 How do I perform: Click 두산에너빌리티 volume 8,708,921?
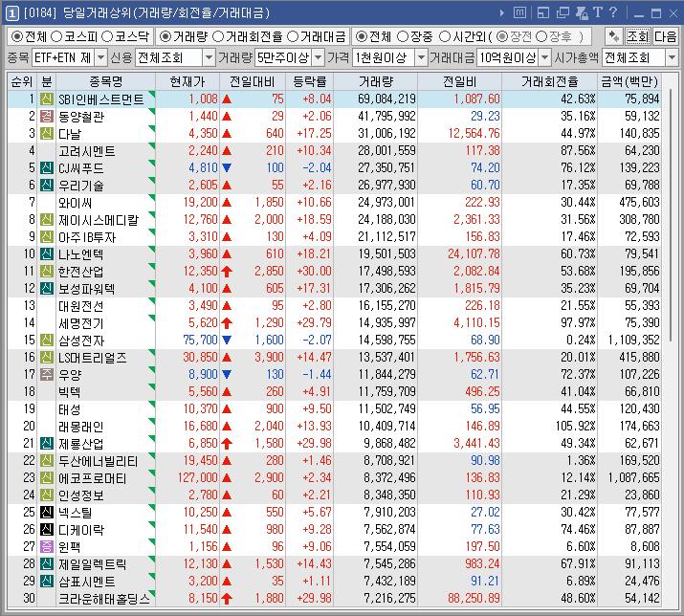tap(389, 461)
